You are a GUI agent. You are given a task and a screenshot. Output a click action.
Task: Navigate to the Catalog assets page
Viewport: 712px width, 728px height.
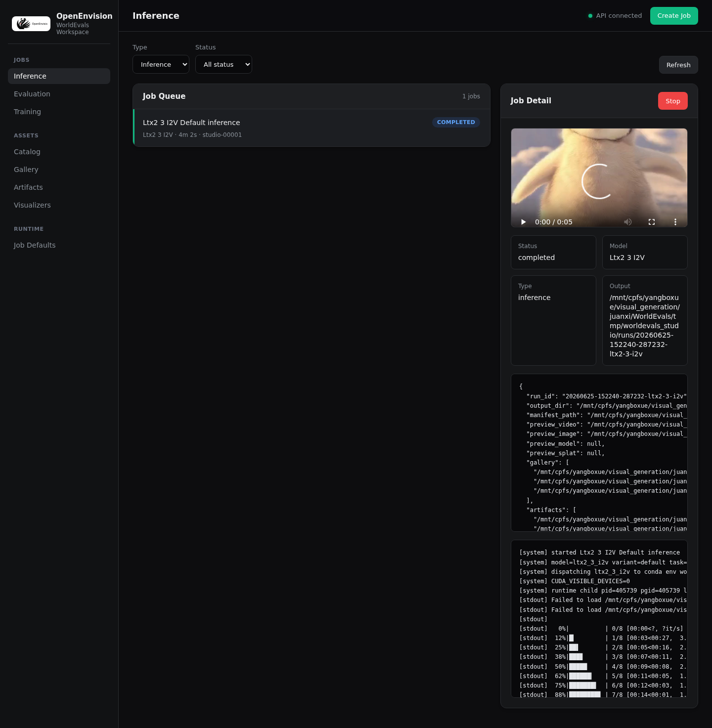[59, 152]
